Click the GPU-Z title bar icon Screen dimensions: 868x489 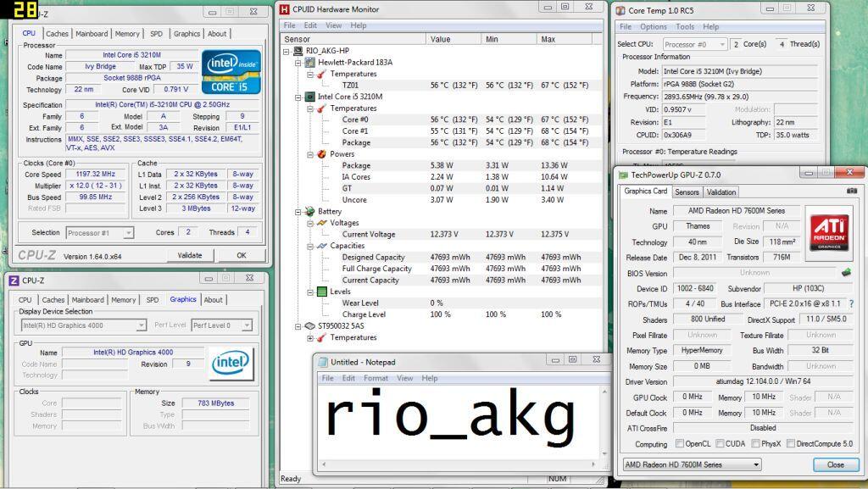(623, 175)
